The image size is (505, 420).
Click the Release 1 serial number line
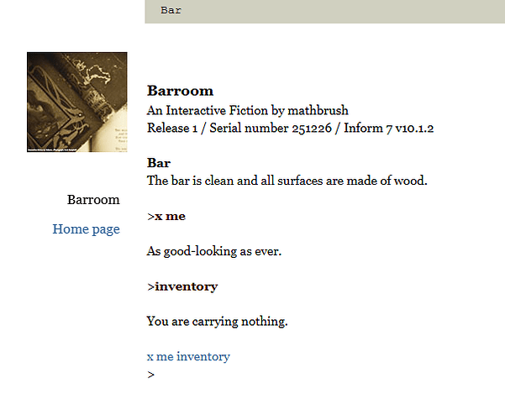290,128
